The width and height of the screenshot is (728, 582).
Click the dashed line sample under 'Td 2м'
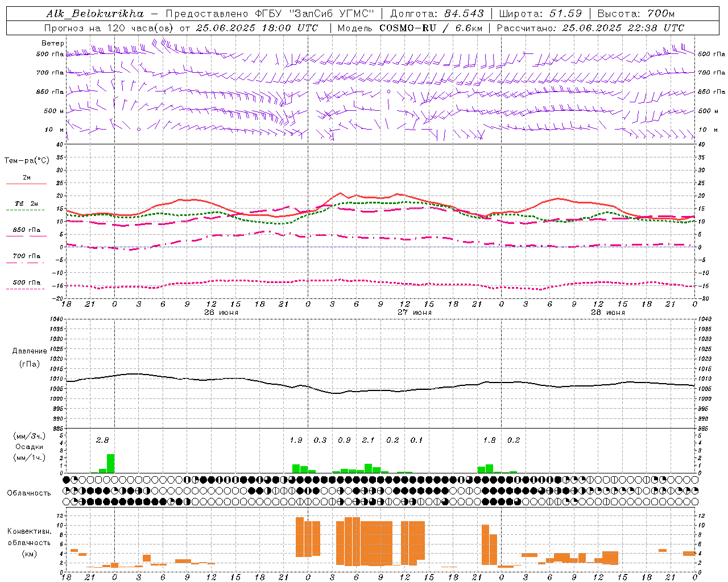pos(25,210)
